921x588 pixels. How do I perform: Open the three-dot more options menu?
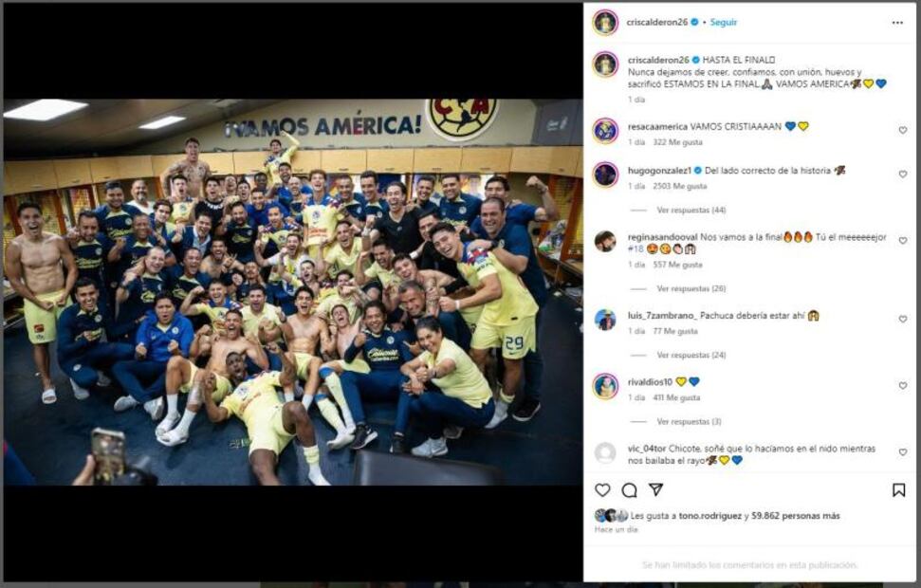pyautogui.click(x=897, y=23)
